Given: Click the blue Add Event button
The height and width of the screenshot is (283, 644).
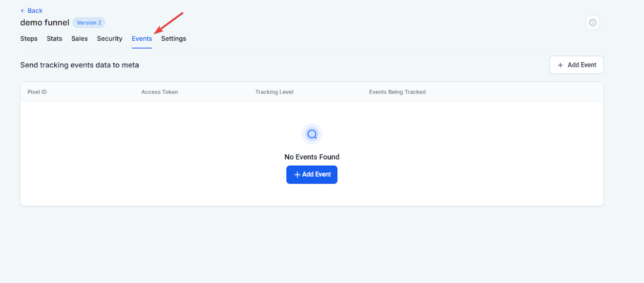Looking at the screenshot, I should click(312, 175).
